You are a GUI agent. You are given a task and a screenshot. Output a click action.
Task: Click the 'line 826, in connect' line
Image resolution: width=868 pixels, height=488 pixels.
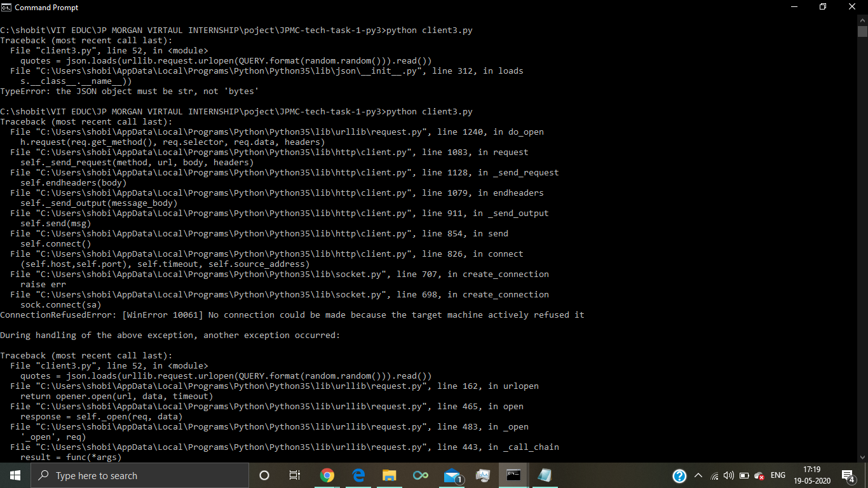[267, 254]
